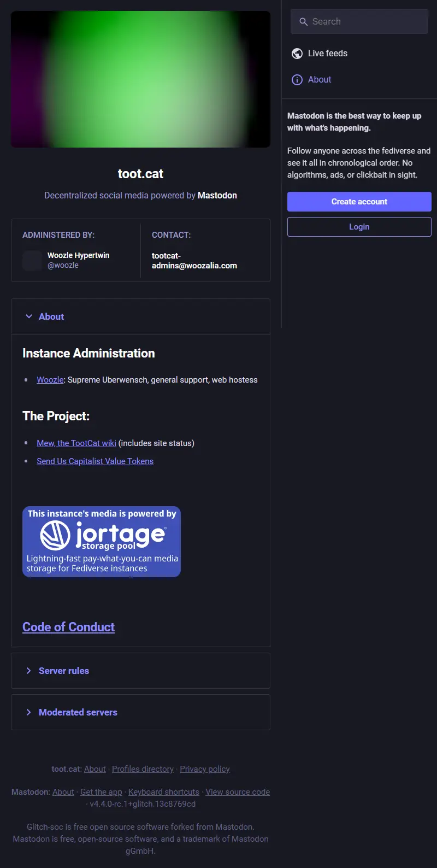
Task: Click Get the app footer link
Action: coord(101,792)
